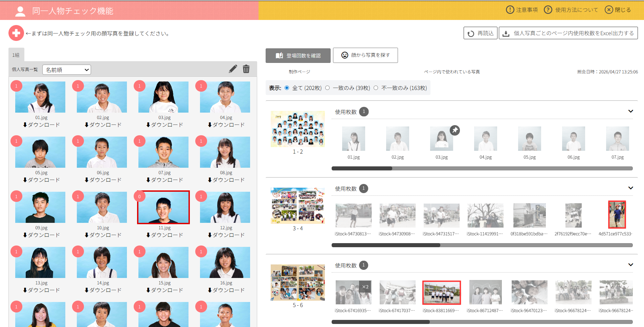
Task: Select the 全て (202枚) radio option
Action: click(x=287, y=88)
